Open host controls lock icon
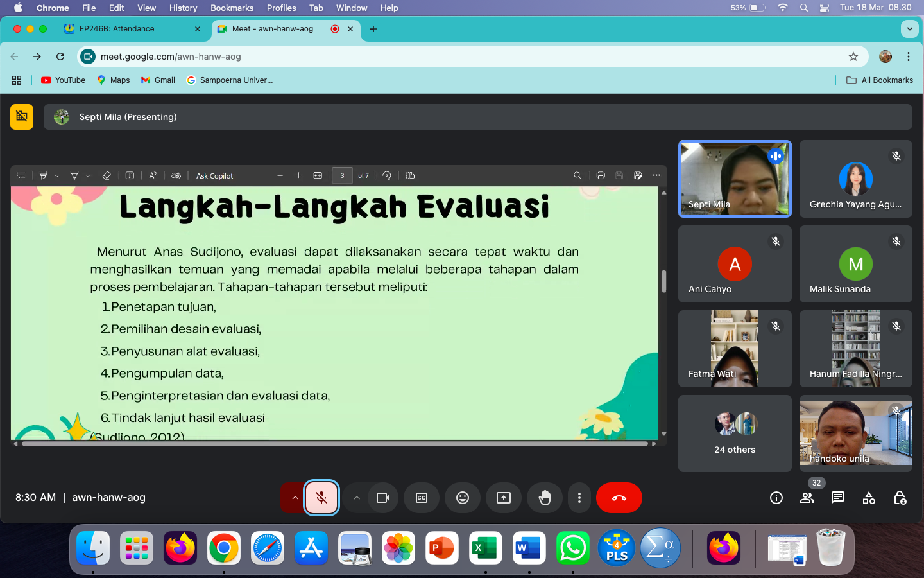This screenshot has height=578, width=924. (x=900, y=498)
